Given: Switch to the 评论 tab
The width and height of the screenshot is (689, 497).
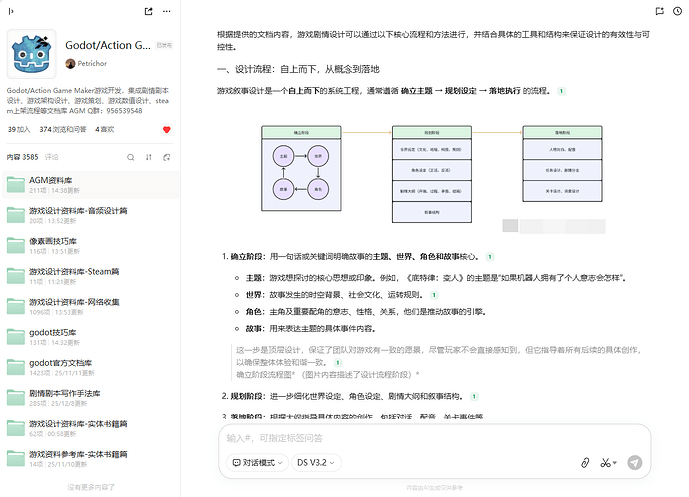Looking at the screenshot, I should (51, 157).
